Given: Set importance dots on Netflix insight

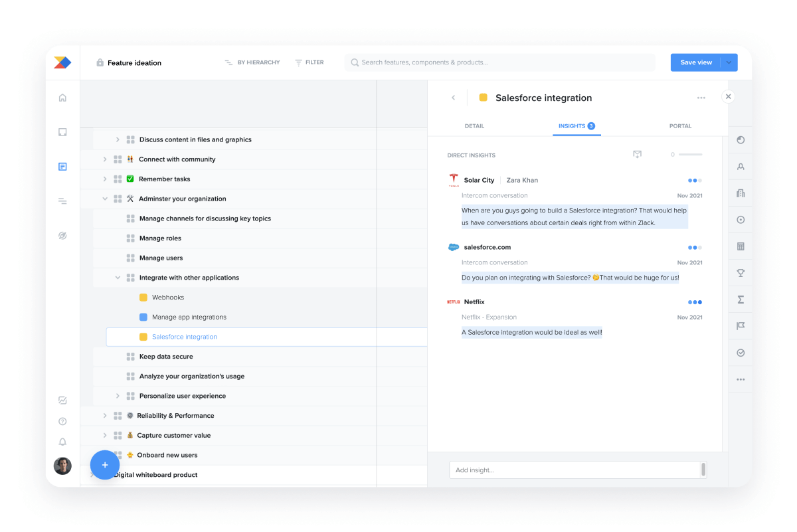Looking at the screenshot, I should pyautogui.click(x=695, y=302).
